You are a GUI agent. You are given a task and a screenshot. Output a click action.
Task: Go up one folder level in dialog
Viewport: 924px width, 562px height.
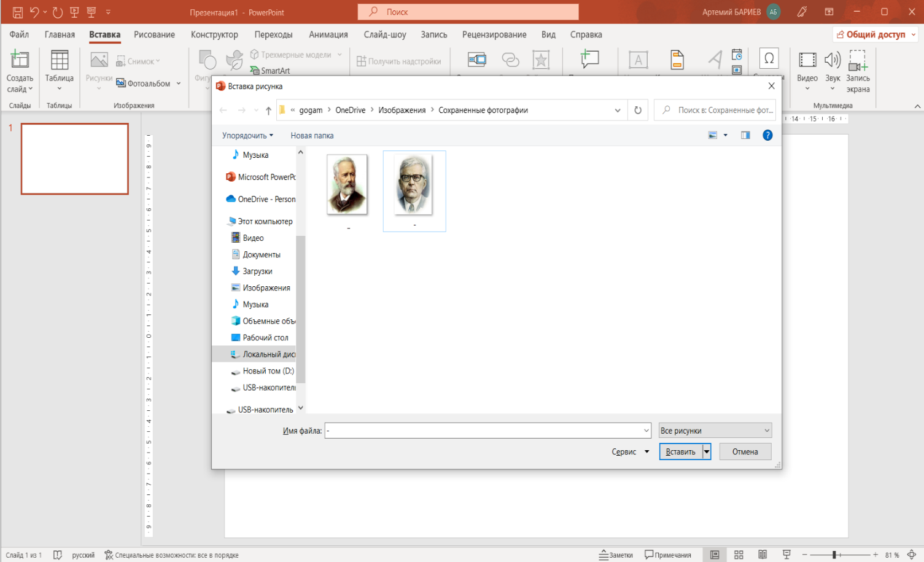(x=268, y=111)
